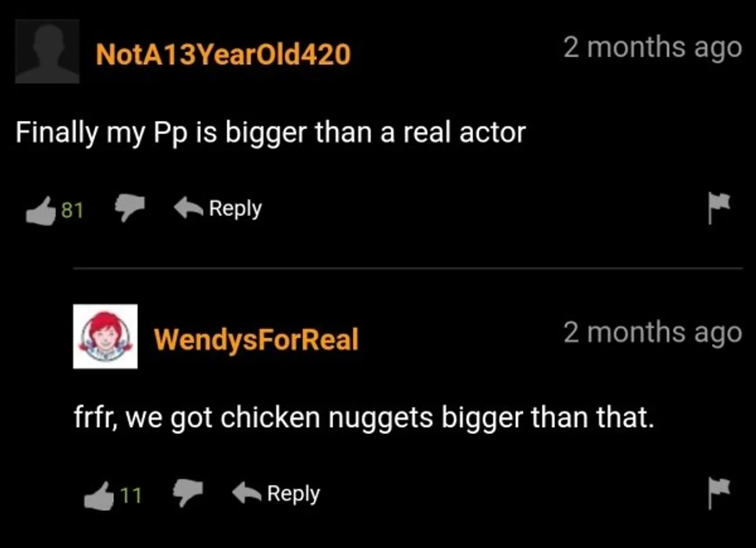Click the Reply text under NotA13YearOld420's comment

pyautogui.click(x=235, y=208)
